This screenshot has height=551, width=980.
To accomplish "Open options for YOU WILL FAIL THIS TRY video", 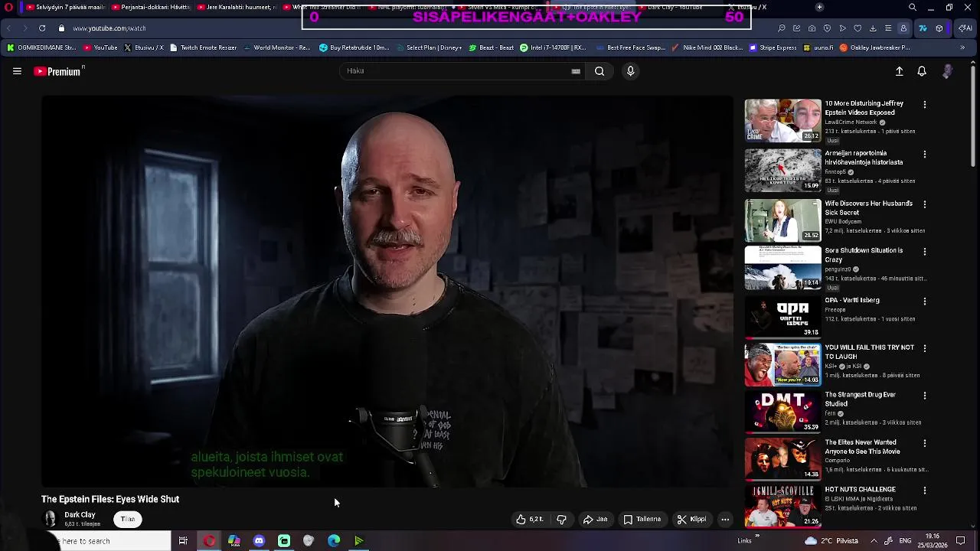I will [924, 348].
